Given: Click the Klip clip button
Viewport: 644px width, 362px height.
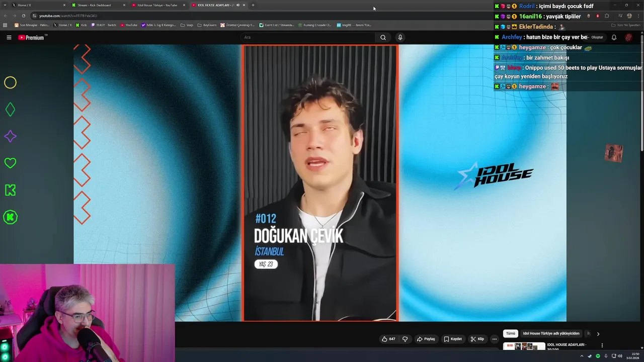Looking at the screenshot, I should [x=477, y=339].
